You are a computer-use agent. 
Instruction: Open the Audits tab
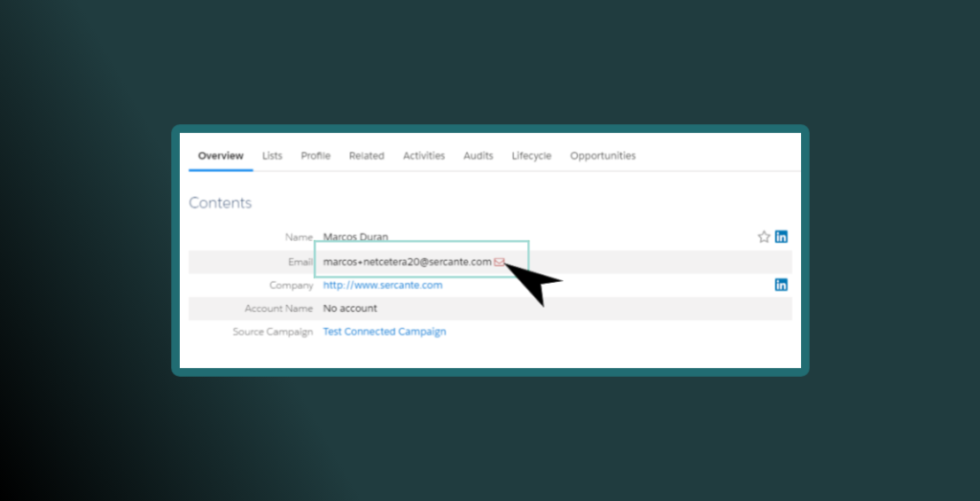pyautogui.click(x=479, y=156)
